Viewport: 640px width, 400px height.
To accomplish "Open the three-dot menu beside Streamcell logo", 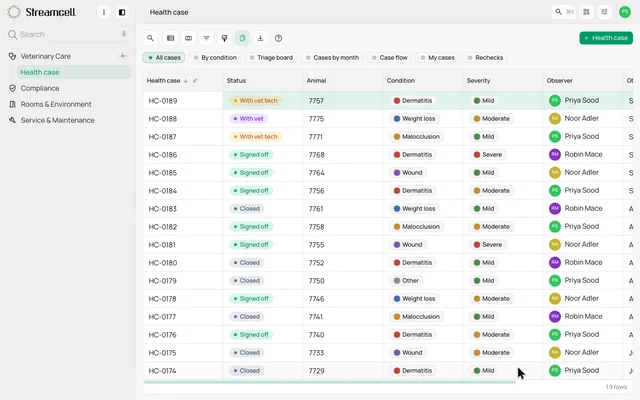I will click(104, 12).
